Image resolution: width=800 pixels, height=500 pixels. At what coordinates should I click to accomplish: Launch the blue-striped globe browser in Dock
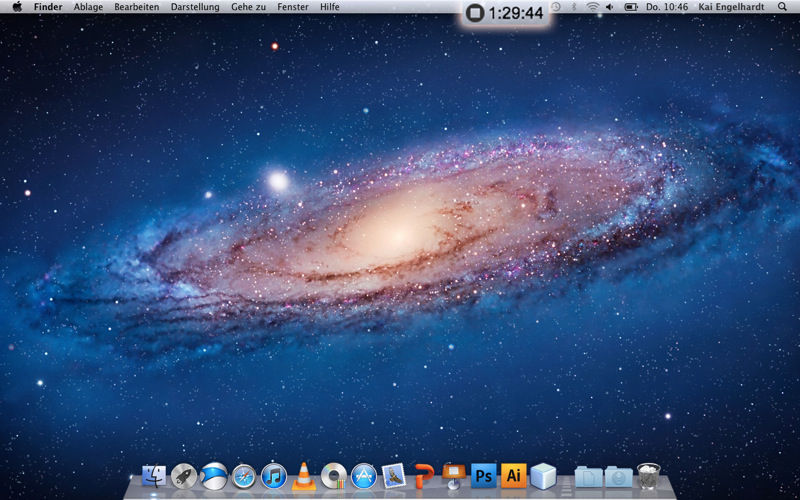[x=214, y=476]
